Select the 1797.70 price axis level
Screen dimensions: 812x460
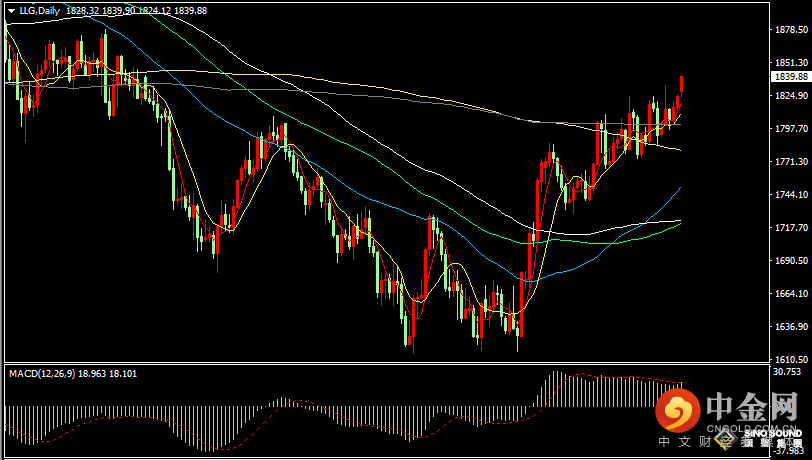[790, 128]
